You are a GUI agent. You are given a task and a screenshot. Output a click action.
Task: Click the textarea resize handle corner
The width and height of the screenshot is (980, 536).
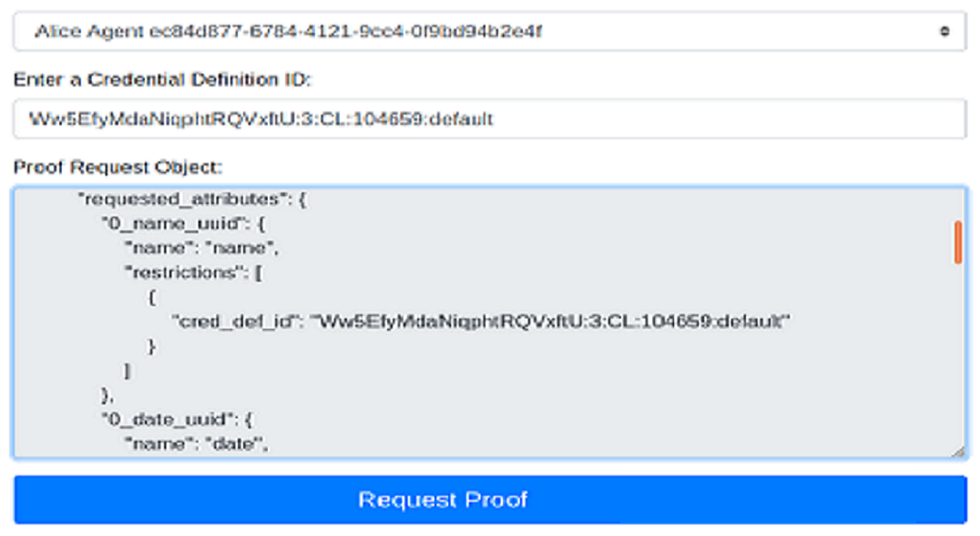959,452
